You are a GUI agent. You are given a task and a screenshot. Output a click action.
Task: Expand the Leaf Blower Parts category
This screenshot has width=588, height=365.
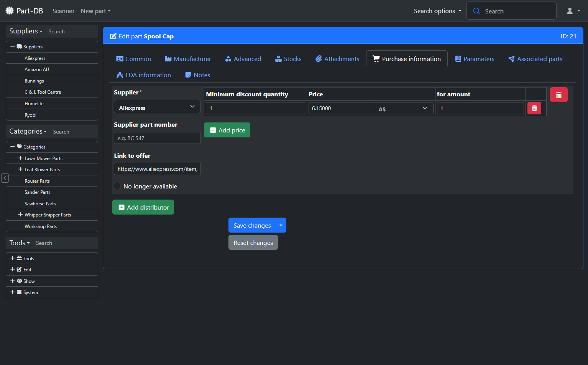point(20,169)
